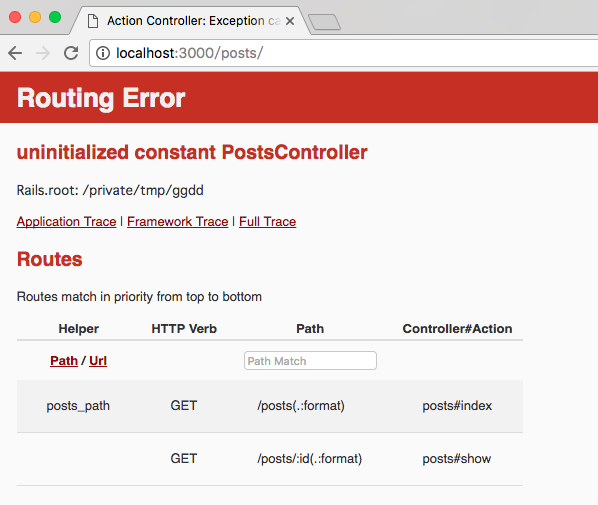Click the green fullscreen window button

[x=55, y=17]
